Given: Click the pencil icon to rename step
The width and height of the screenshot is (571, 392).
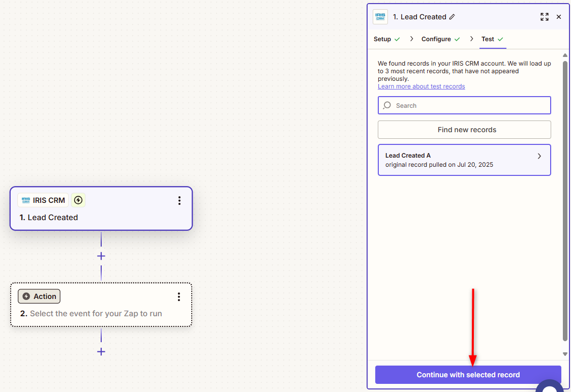Looking at the screenshot, I should click(x=452, y=17).
